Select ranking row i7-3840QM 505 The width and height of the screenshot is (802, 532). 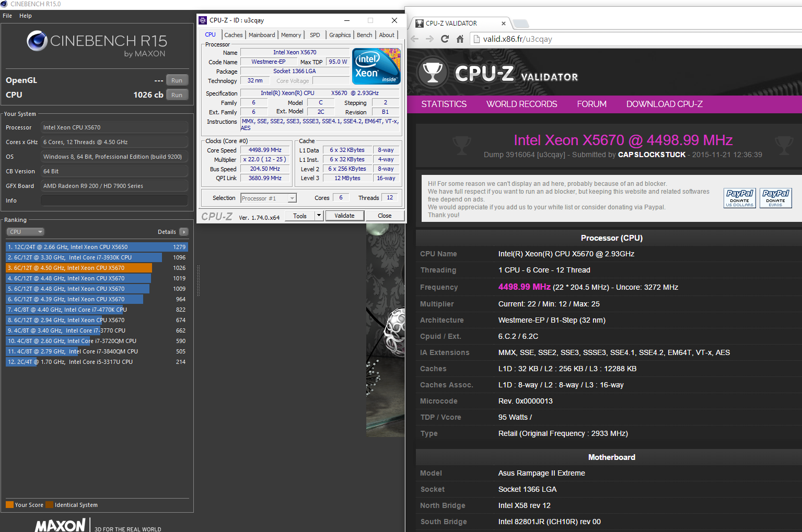pos(97,351)
